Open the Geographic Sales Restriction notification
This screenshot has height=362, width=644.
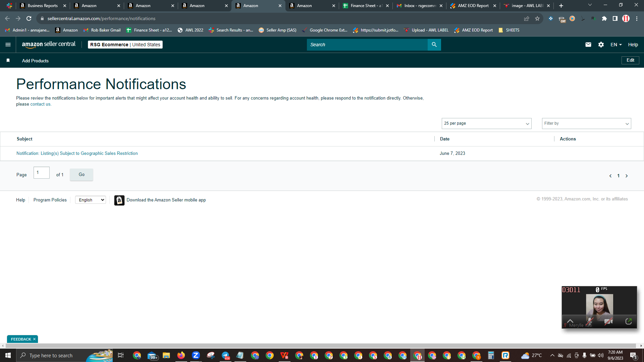pos(77,154)
